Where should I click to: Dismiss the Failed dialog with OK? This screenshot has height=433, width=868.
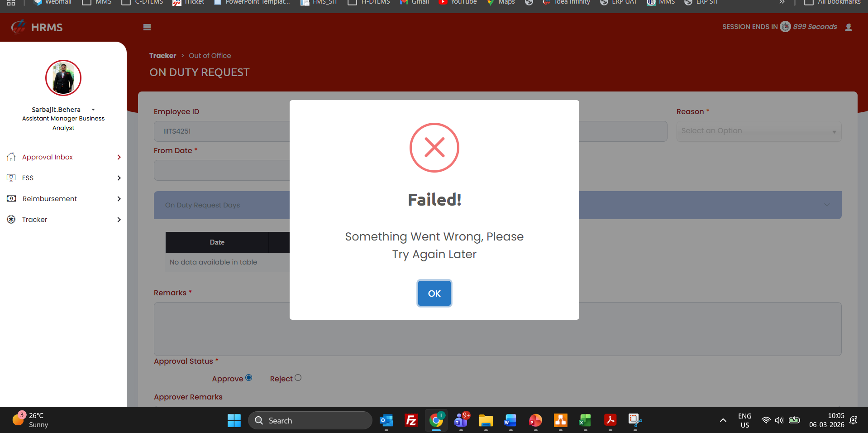(434, 293)
